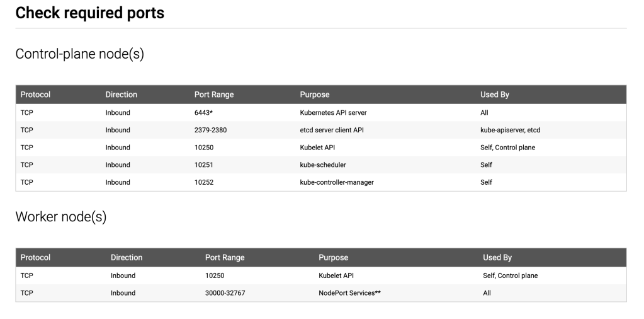The width and height of the screenshot is (644, 319).
Task: Select the "Worker node(s)" section heading
Action: click(60, 217)
